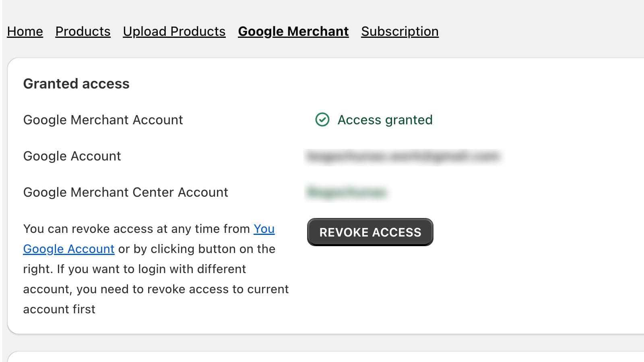This screenshot has height=362, width=644.
Task: Click the 'Granted access' card heading
Action: click(x=76, y=84)
